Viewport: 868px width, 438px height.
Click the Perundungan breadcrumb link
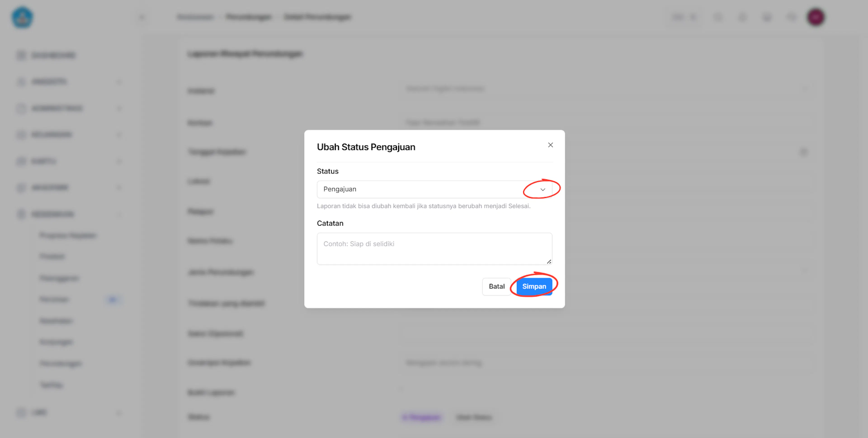[249, 17]
